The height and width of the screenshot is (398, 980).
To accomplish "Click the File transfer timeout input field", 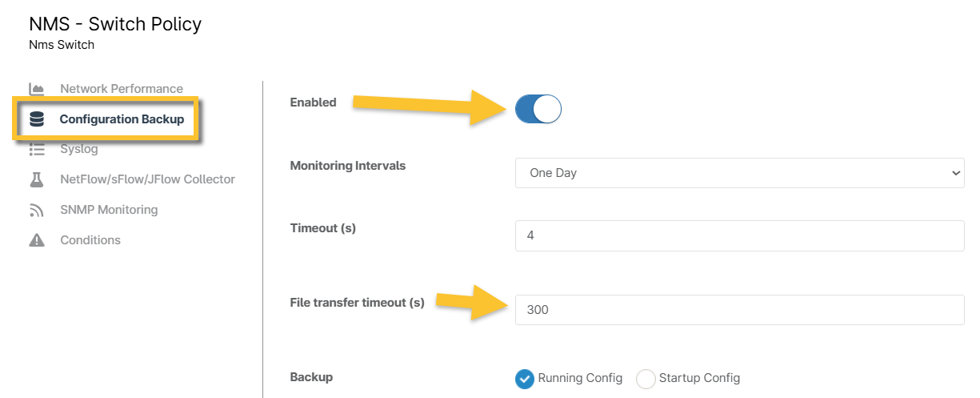I will point(739,310).
